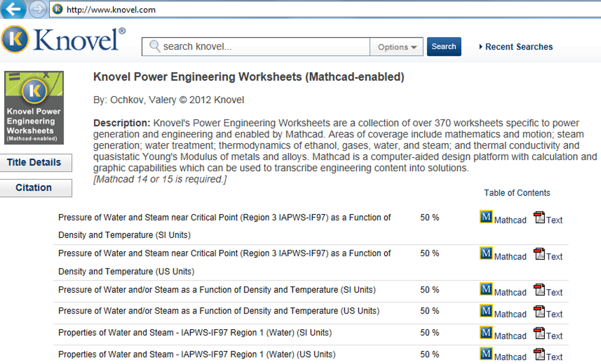Select 'Pressure of Water and/or Steam' (US Units) title
601x364 pixels.
[x=219, y=311]
